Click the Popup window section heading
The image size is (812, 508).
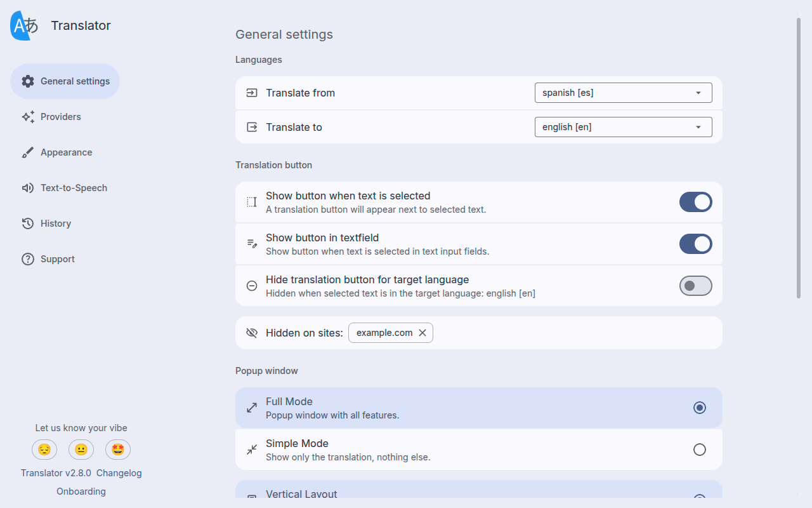[266, 371]
